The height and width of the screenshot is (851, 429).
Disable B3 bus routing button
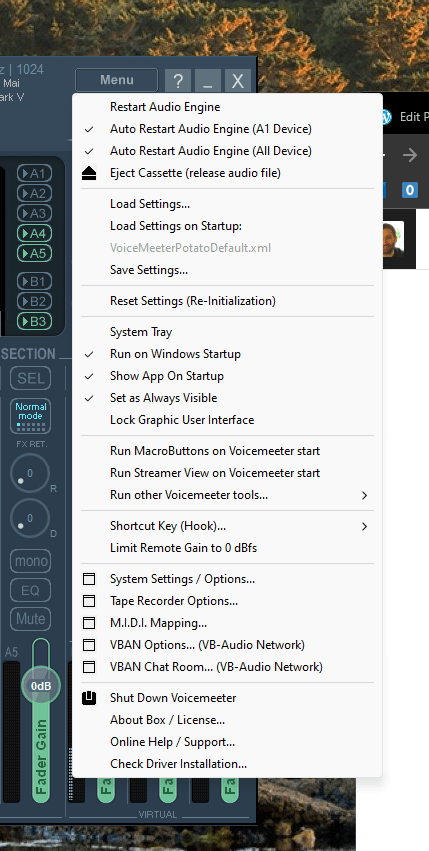(34, 321)
